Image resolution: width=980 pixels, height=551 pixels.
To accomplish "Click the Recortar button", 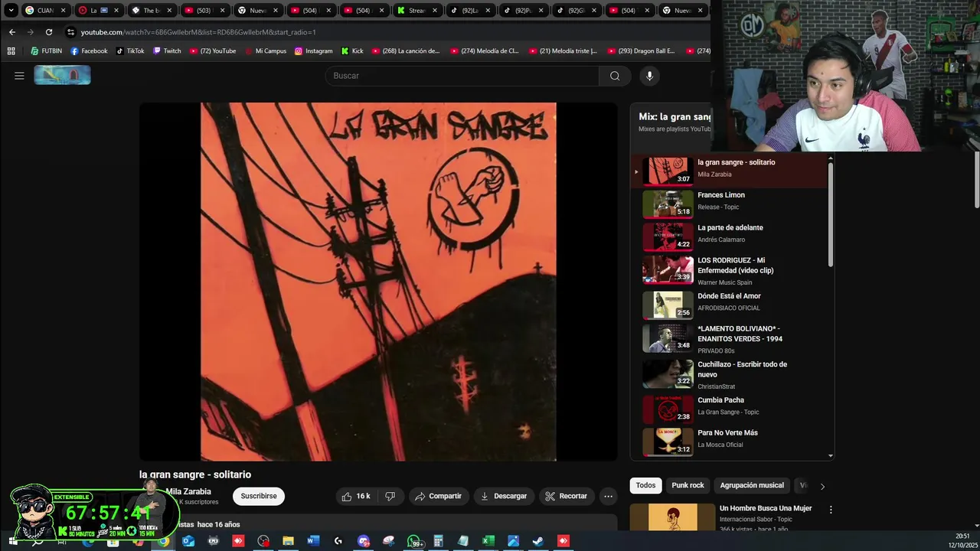I will pyautogui.click(x=566, y=496).
